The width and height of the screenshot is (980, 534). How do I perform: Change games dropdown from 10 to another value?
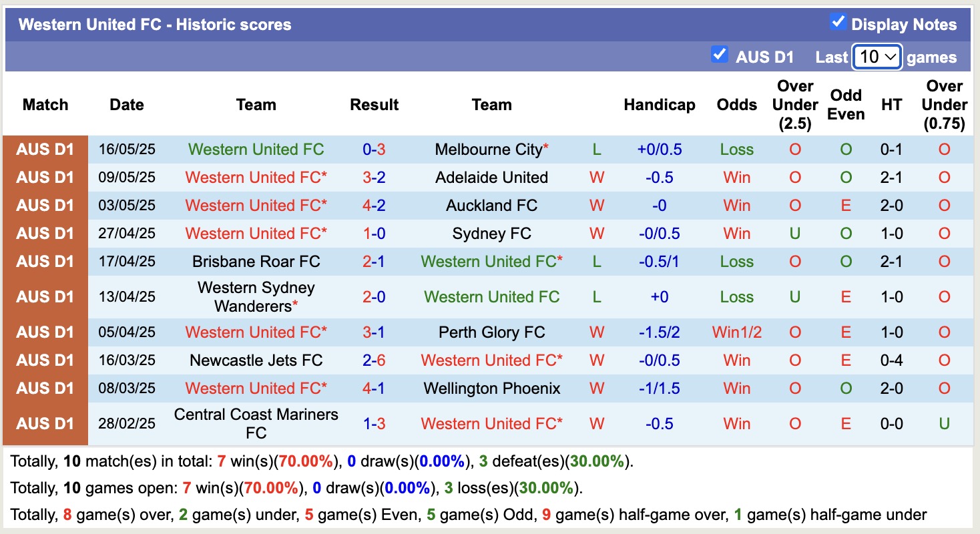[x=877, y=57]
